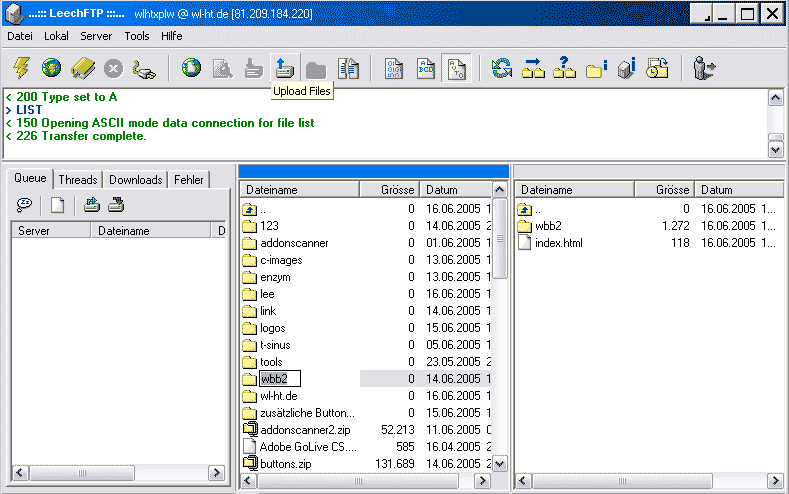Click Dateiname header in the right pane
789x494 pixels.
pos(575,190)
